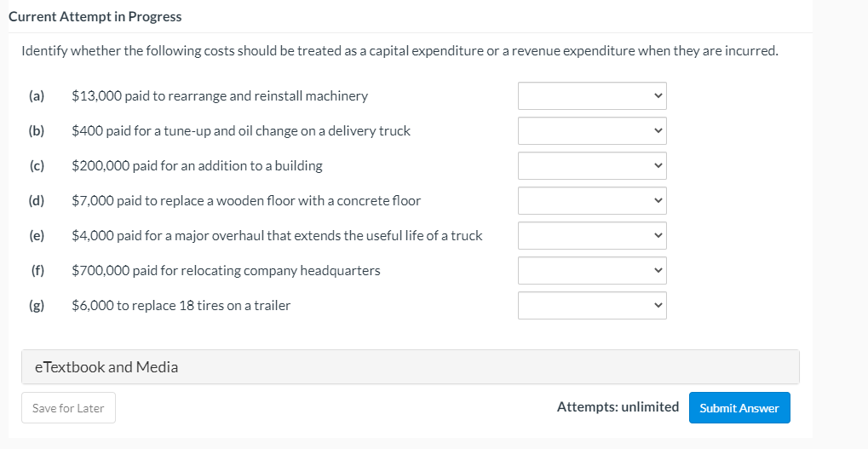Screen dimensions: 868x449
Task: Click the $400 tune-up cost description
Action: pos(241,130)
